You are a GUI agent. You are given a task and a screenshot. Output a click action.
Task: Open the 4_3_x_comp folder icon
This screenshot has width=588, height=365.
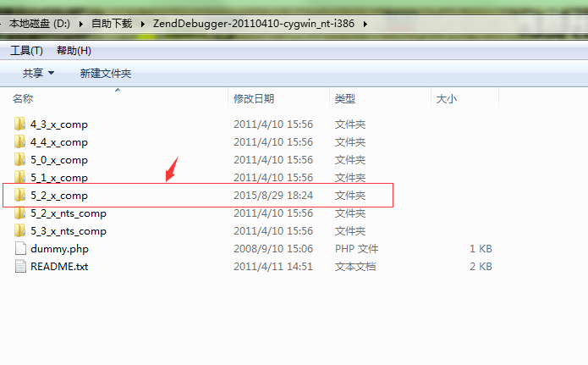[x=19, y=124]
